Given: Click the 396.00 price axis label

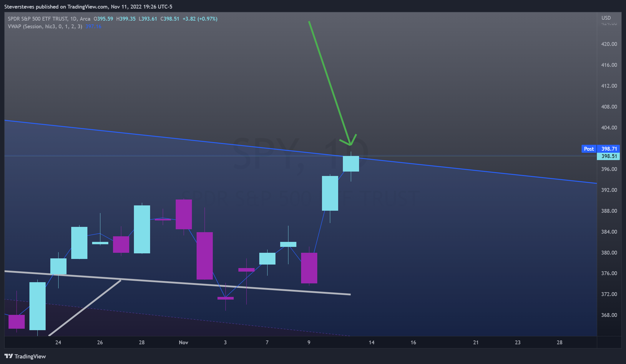Looking at the screenshot, I should (609, 169).
